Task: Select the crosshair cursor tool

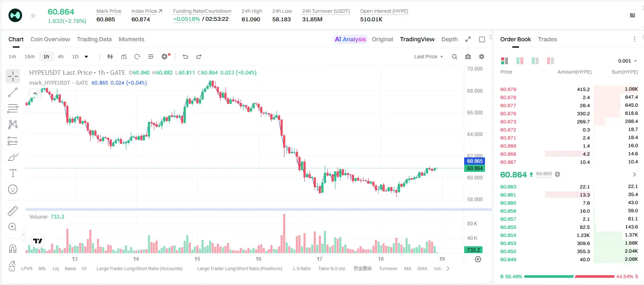Action: coord(13,76)
